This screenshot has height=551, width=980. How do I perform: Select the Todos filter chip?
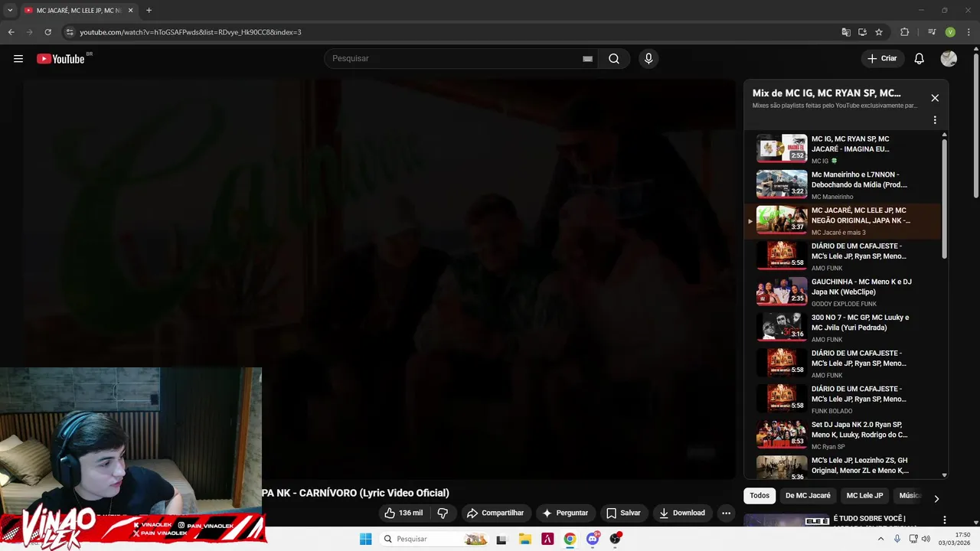(x=759, y=496)
